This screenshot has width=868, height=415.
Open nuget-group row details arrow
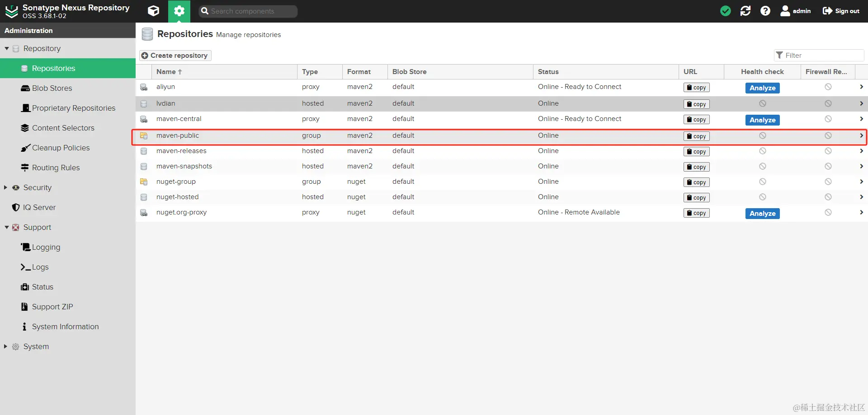pos(861,182)
